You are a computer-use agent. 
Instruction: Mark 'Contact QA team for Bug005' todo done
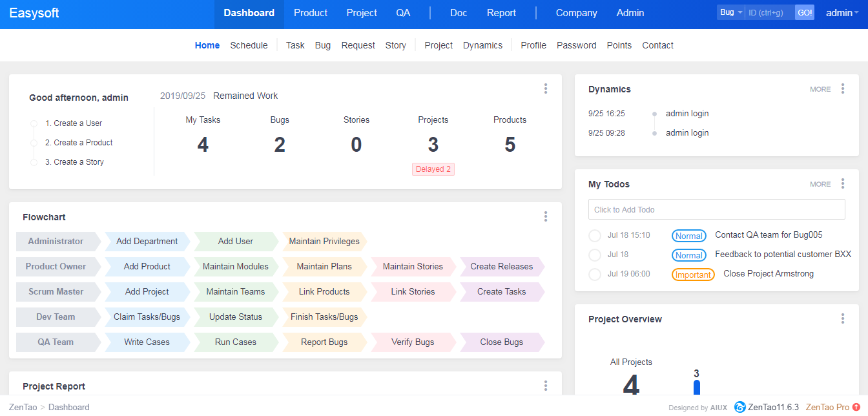[595, 236]
